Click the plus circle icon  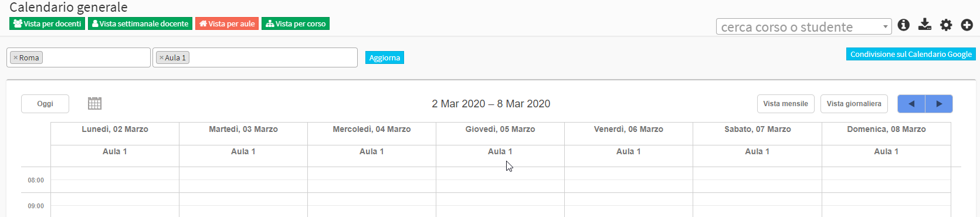[x=967, y=25]
